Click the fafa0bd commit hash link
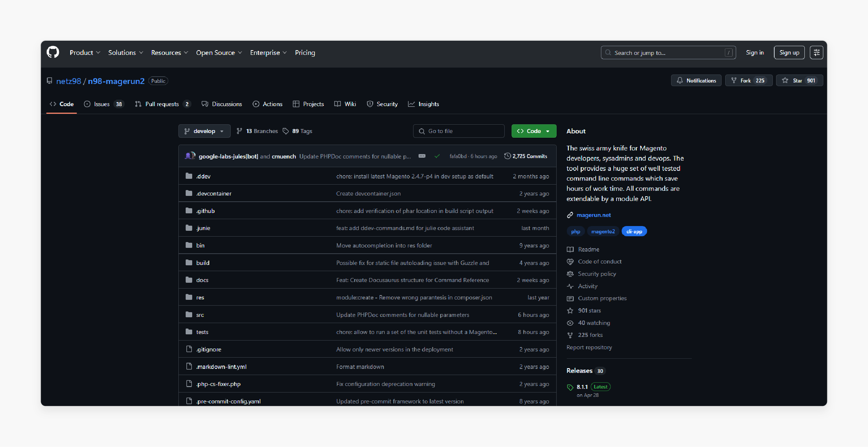 coord(458,156)
